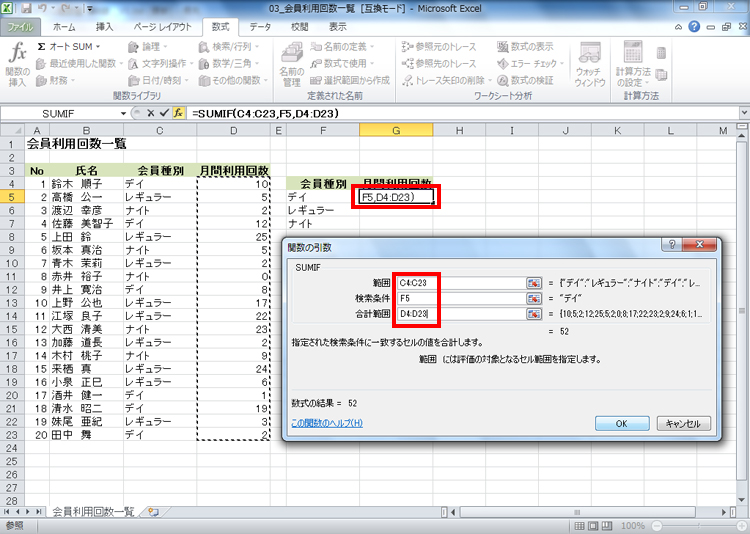Click Create from Selection (選択範囲から作成)
This screenshot has height=534, width=750.
click(350, 80)
